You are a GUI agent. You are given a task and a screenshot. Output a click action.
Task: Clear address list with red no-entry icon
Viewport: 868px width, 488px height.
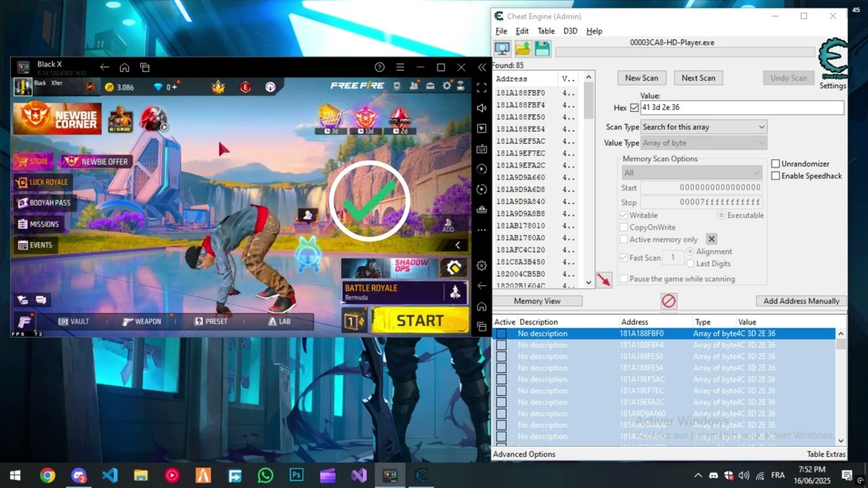coord(669,301)
